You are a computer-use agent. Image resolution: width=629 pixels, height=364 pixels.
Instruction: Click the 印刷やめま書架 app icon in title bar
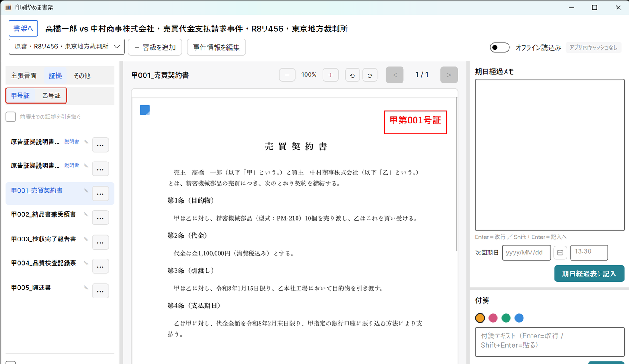coord(8,7)
